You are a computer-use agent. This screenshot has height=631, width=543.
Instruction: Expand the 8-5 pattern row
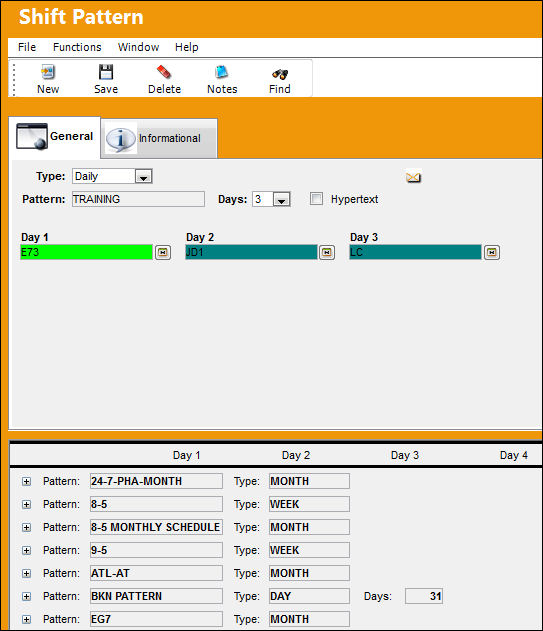27,504
